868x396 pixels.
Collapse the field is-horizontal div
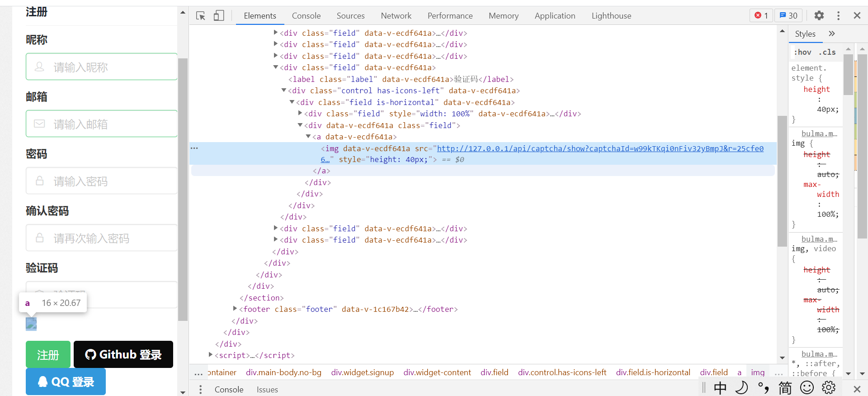pyautogui.click(x=292, y=102)
